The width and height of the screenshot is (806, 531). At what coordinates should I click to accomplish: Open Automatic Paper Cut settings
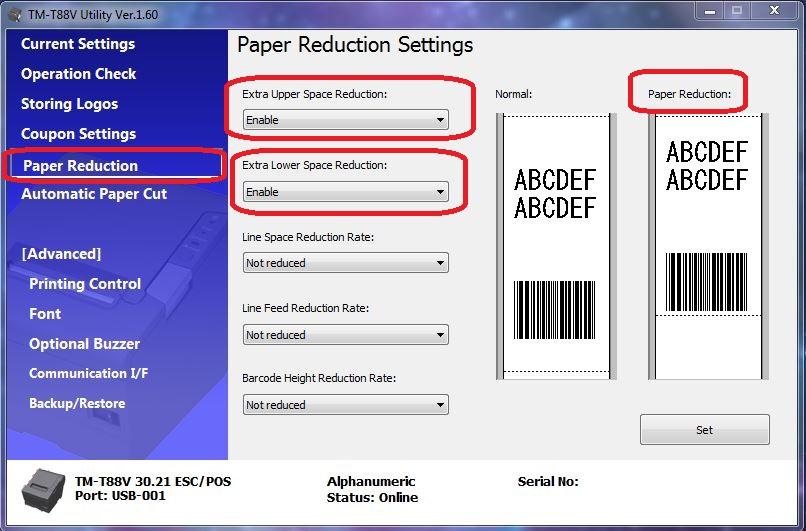coord(94,194)
